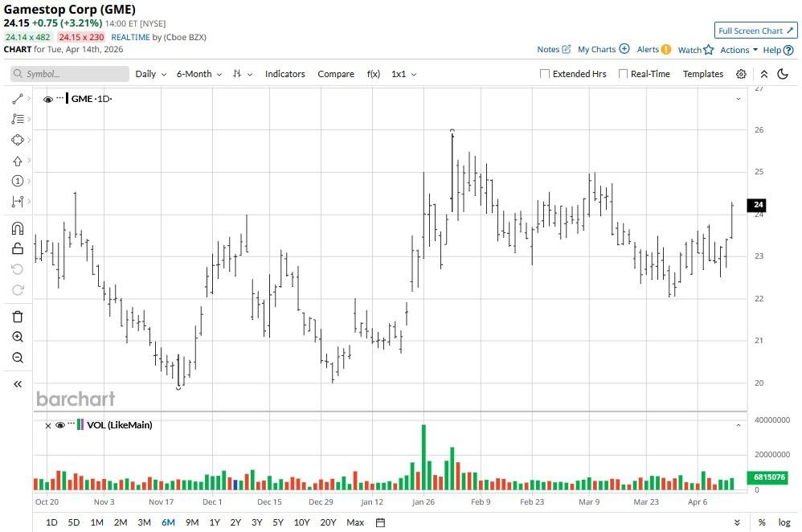Viewport: 802px width, 532px height.
Task: Open the Indicators menu
Action: point(284,74)
